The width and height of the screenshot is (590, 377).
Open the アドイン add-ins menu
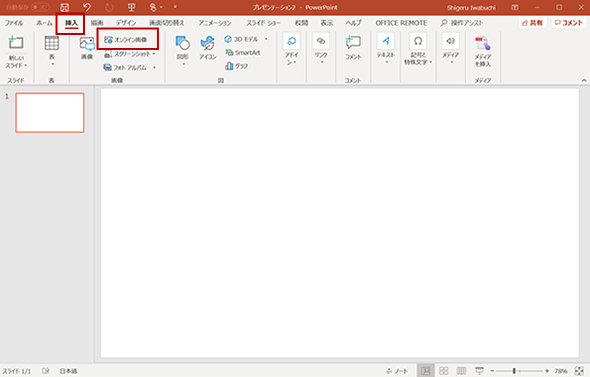point(292,49)
